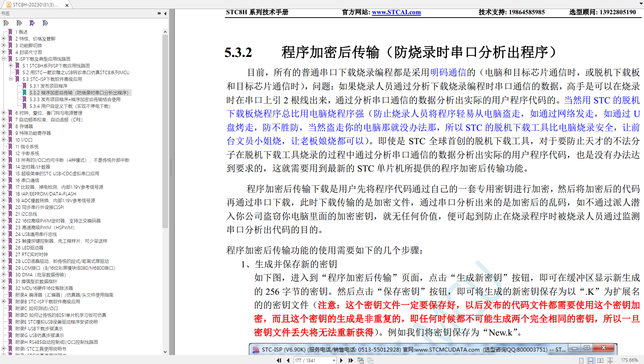This screenshot has height=364, width=644.
Task: Click the next view icon
Action: (370, 360)
